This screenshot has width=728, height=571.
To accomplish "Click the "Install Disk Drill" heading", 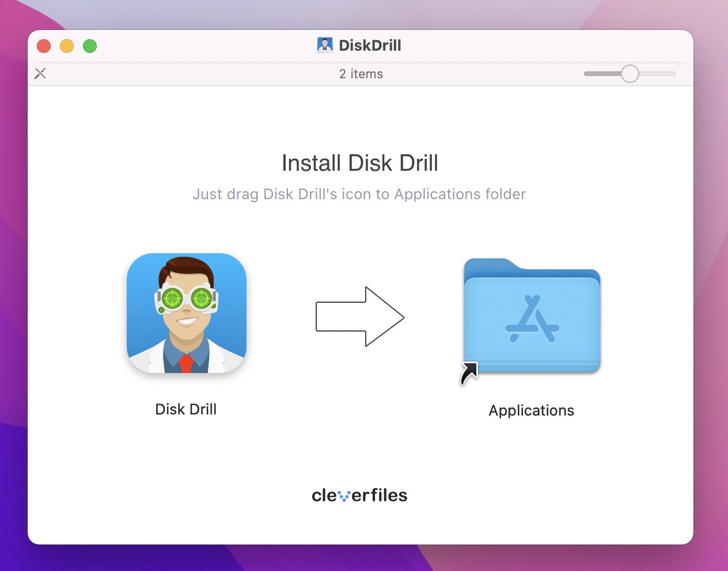I will [x=360, y=163].
